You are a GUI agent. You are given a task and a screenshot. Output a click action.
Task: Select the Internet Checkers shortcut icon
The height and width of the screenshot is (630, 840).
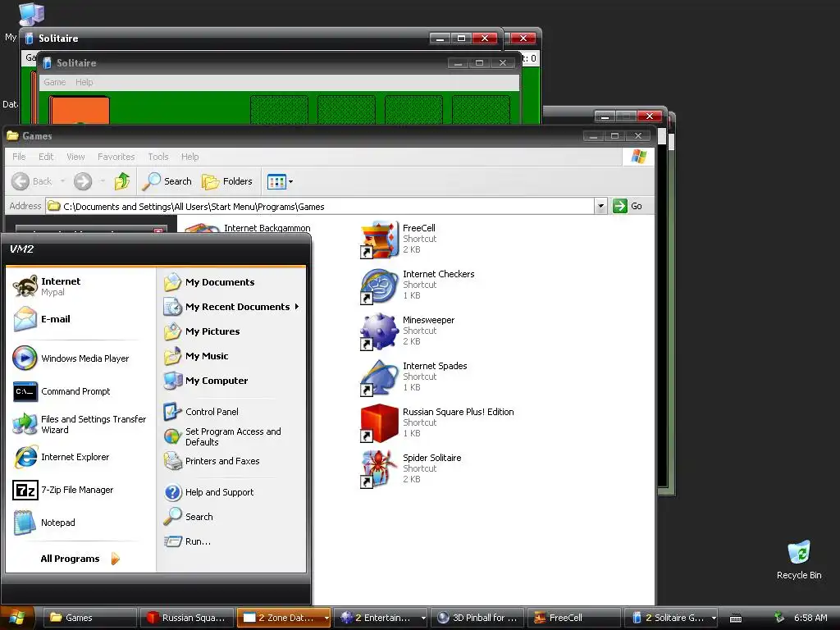pos(379,285)
